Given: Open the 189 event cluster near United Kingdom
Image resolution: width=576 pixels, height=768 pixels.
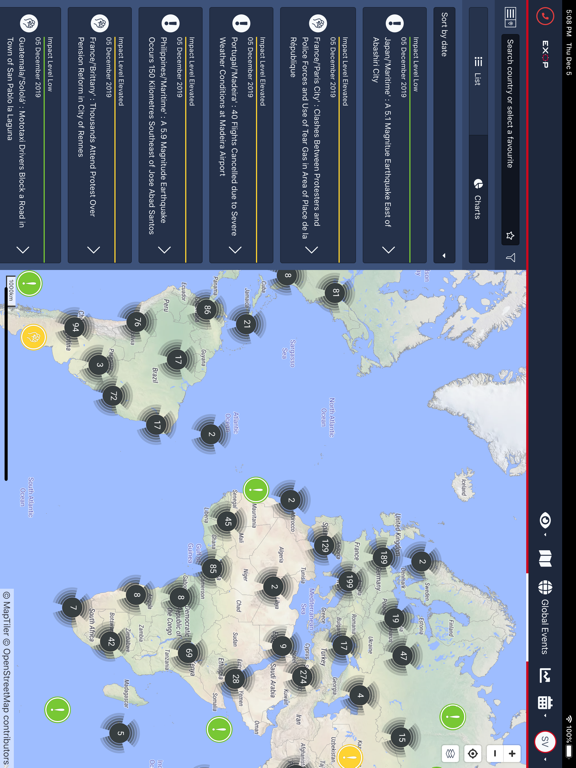Looking at the screenshot, I should pos(383,557).
